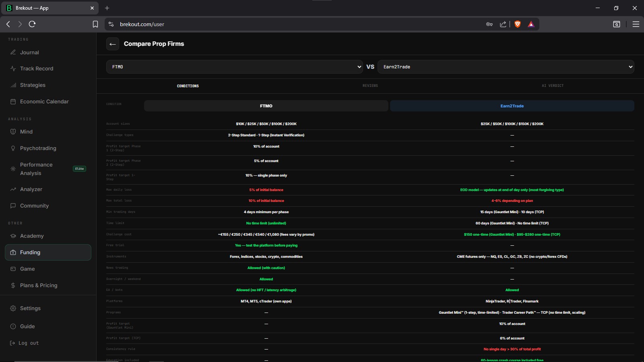This screenshot has width=644, height=362.
Task: Click the Academy graduation cap icon
Action: click(13, 236)
